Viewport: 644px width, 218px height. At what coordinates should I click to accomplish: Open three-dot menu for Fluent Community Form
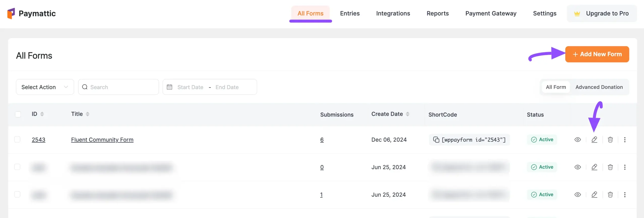click(x=625, y=140)
